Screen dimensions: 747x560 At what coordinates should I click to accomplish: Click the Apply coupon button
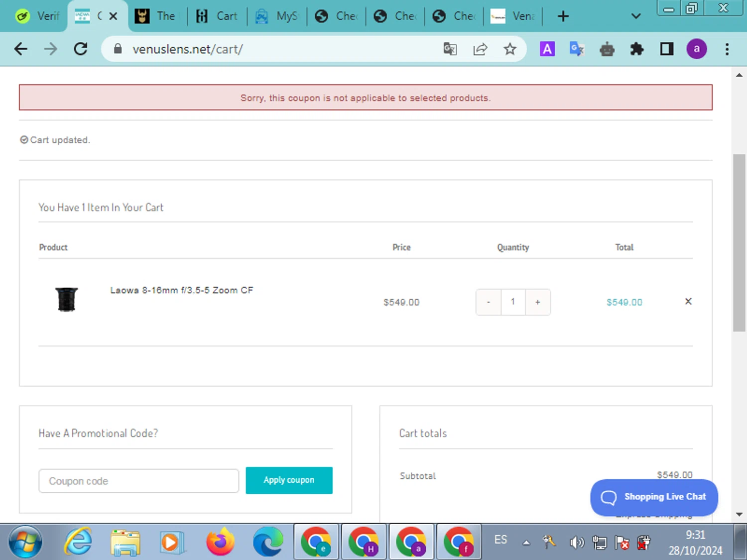(x=289, y=480)
